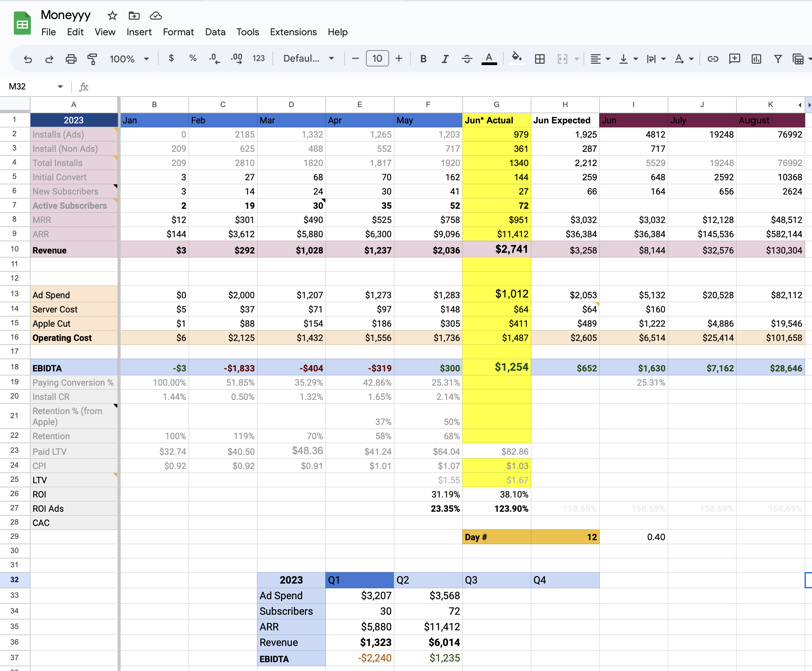Open the 100% zoom dropdown

tap(129, 59)
